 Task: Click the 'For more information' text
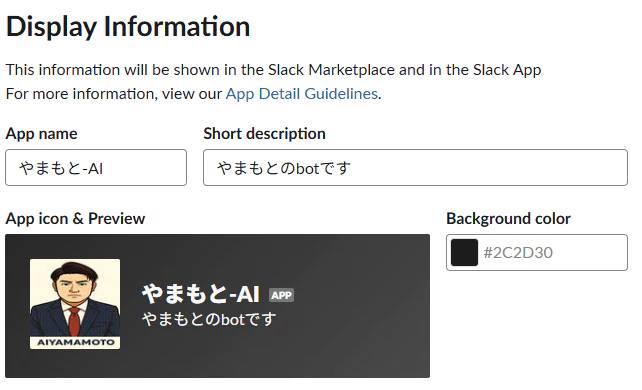click(x=80, y=94)
